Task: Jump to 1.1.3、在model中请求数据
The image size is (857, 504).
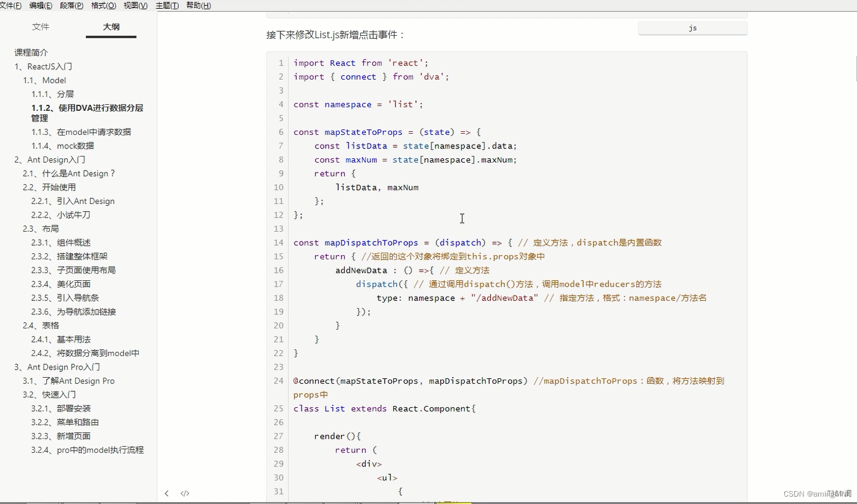Action: coord(81,132)
